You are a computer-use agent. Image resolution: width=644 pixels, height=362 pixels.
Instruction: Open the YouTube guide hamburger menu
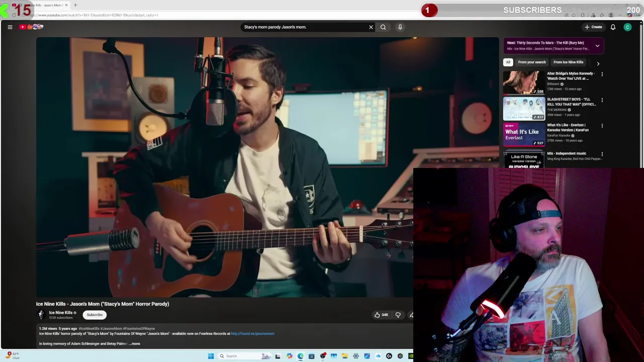[x=10, y=27]
